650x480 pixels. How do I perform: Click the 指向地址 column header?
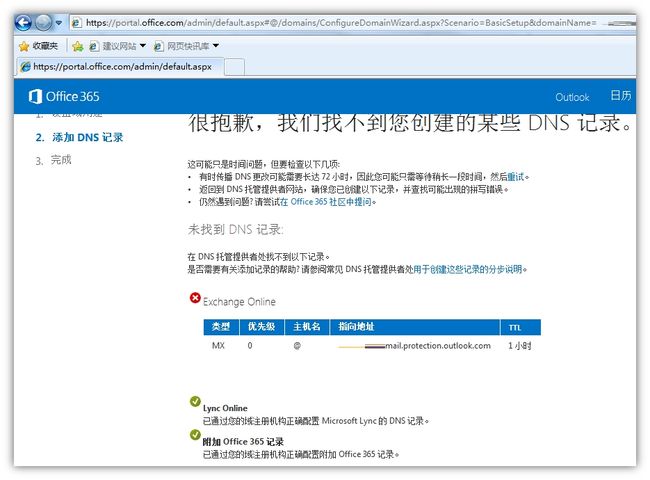415,327
